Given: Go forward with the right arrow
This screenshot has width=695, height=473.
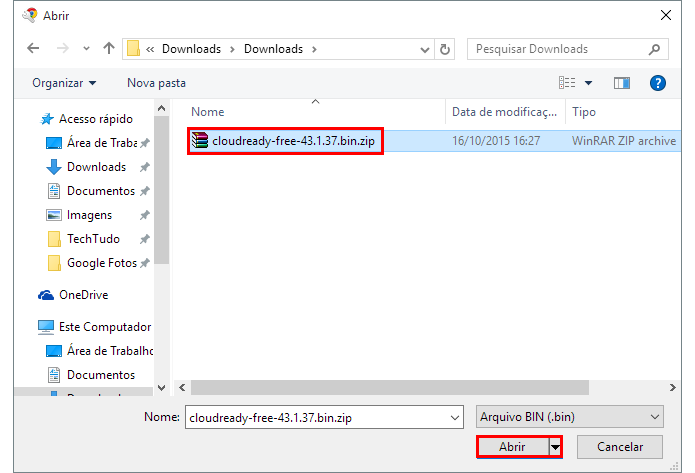Looking at the screenshot, I should 62,48.
